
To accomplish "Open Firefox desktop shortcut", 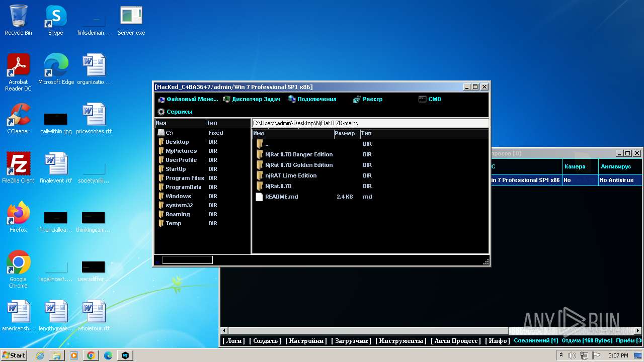I will click(18, 217).
